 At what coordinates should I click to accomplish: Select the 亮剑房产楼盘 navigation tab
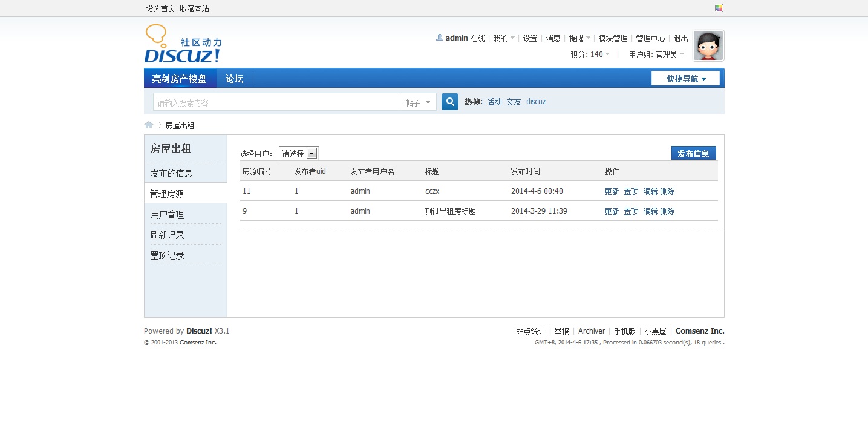click(179, 79)
